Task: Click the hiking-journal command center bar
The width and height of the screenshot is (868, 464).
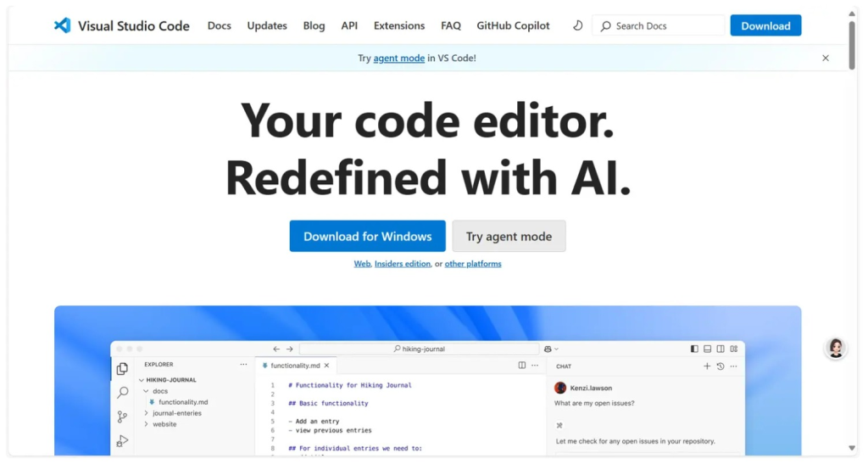Action: click(419, 349)
